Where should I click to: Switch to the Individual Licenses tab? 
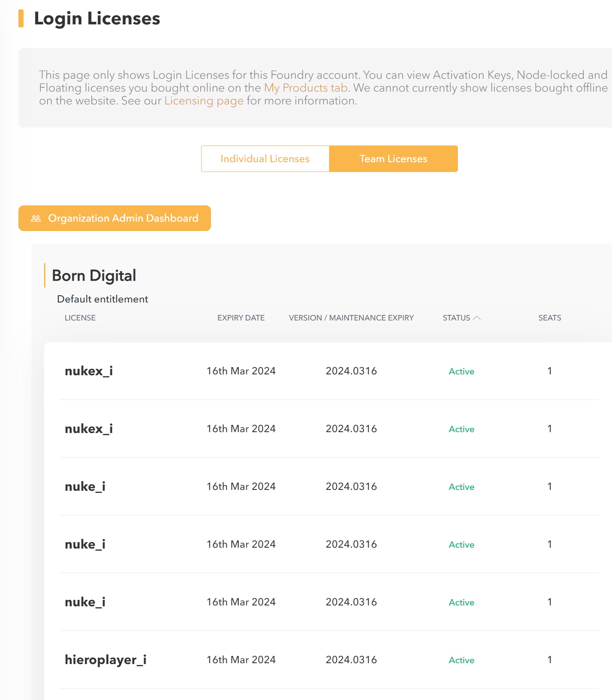click(x=265, y=159)
